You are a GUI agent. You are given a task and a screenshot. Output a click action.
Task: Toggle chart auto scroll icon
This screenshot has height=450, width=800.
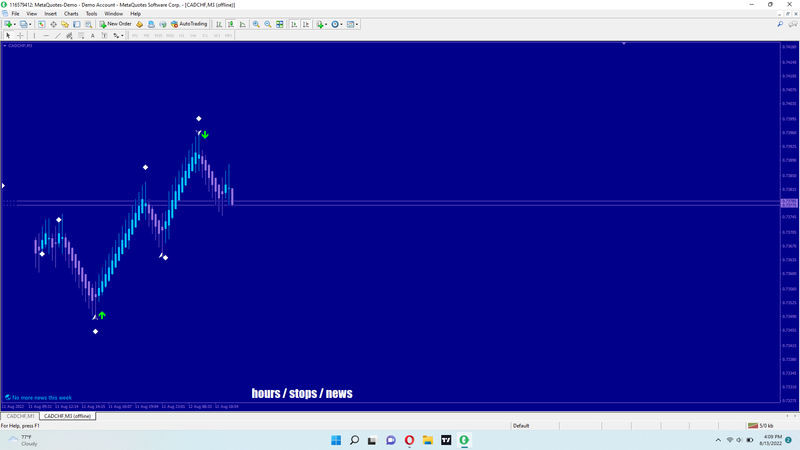(x=294, y=24)
